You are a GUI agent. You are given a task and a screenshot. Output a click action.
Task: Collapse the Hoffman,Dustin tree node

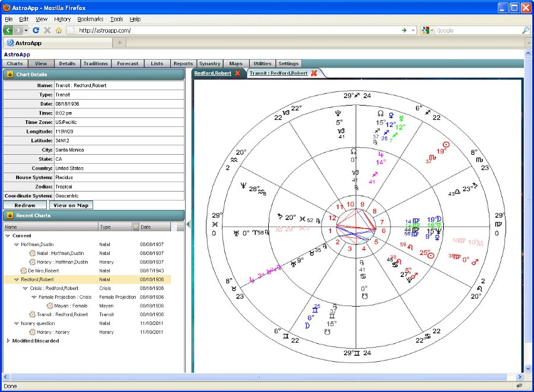17,244
